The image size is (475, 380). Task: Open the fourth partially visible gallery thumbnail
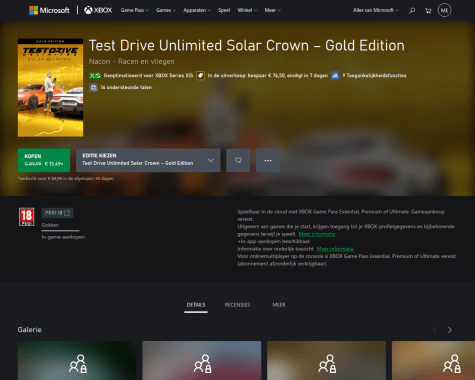click(x=433, y=361)
